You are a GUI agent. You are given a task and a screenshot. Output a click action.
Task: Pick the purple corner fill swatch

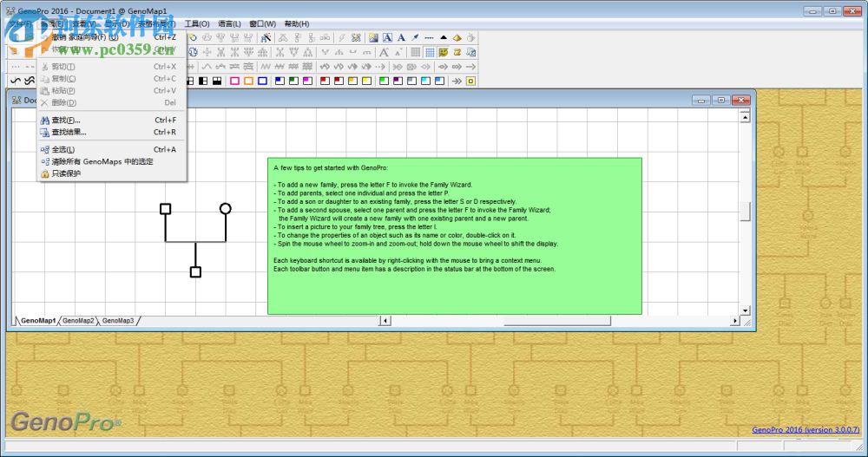398,81
